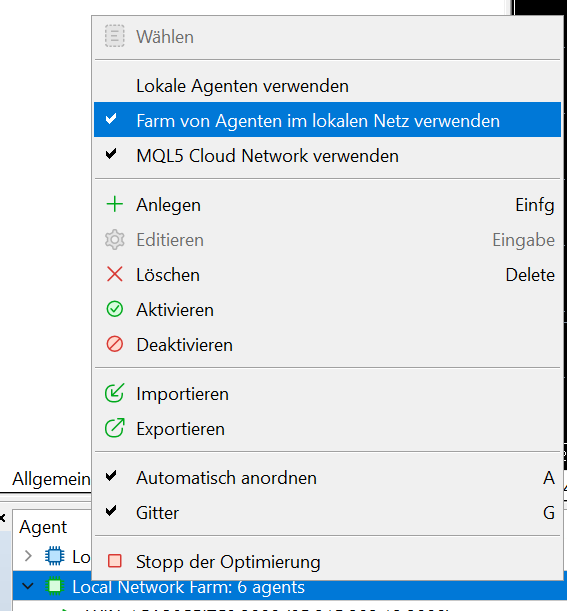Viewport: 567px width, 611px height.
Task: Click the red Stopp der Optimierung square icon
Action: (115, 561)
